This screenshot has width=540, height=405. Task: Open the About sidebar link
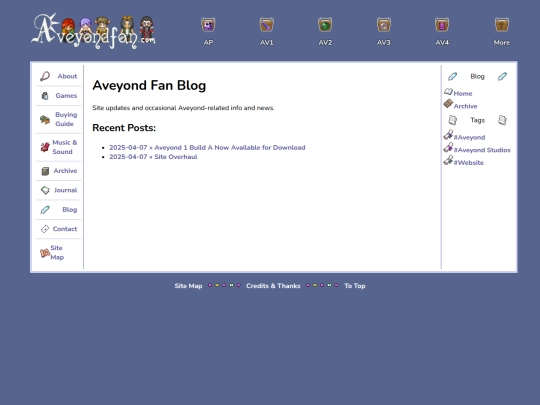(x=67, y=76)
